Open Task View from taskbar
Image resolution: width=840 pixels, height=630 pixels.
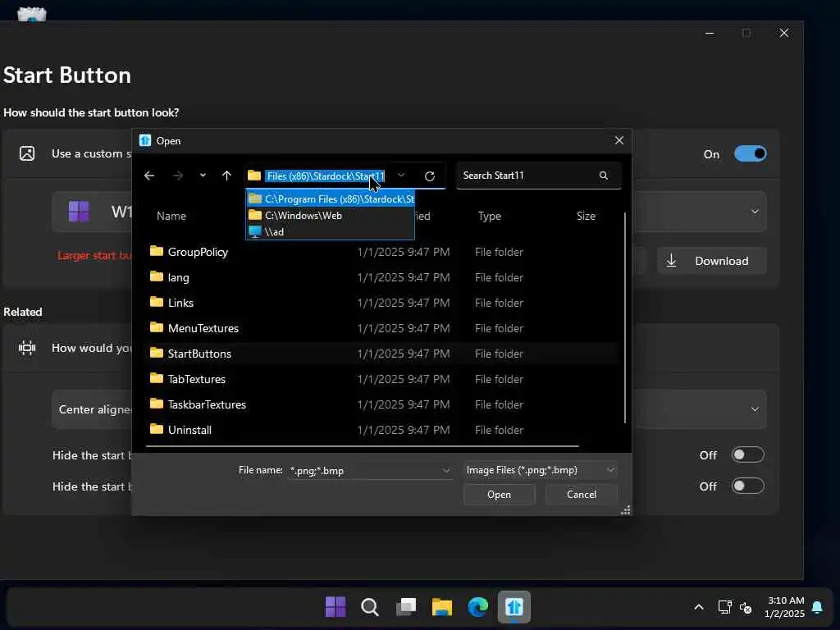pos(406,607)
